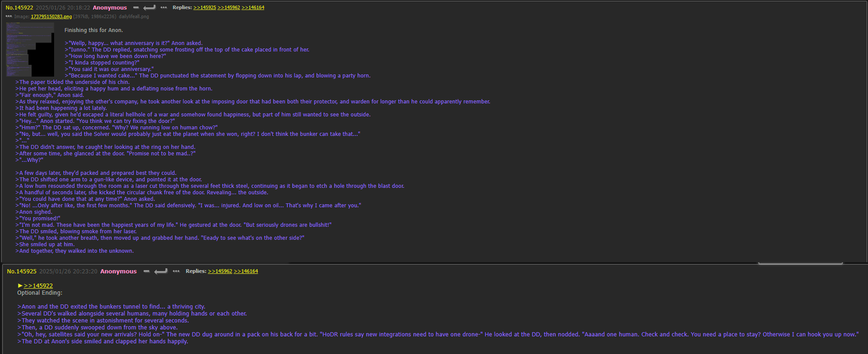Open quoted link >>145922 in second post

(38, 286)
